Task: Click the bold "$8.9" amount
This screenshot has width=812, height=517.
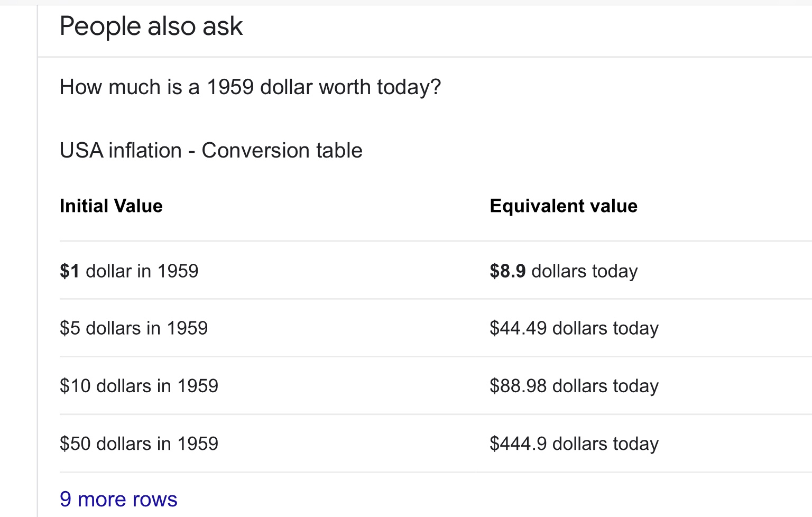Action: point(508,271)
